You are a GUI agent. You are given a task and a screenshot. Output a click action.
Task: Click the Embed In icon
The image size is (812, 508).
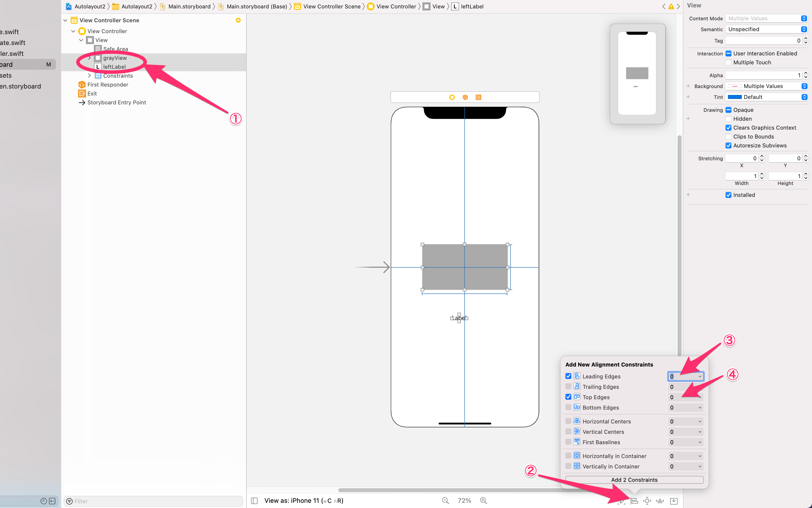pos(674,501)
